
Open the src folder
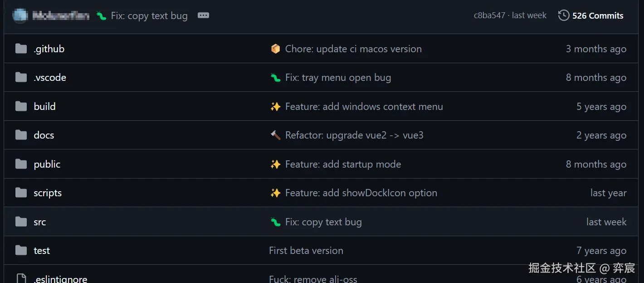coord(40,222)
